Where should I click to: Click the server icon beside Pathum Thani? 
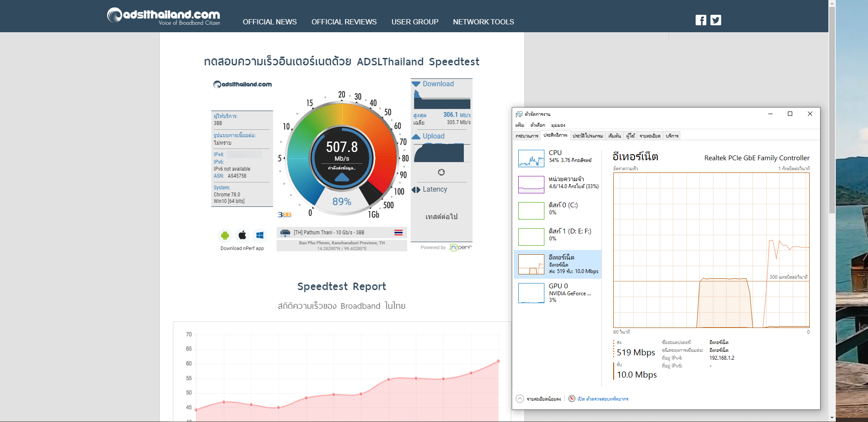point(285,233)
